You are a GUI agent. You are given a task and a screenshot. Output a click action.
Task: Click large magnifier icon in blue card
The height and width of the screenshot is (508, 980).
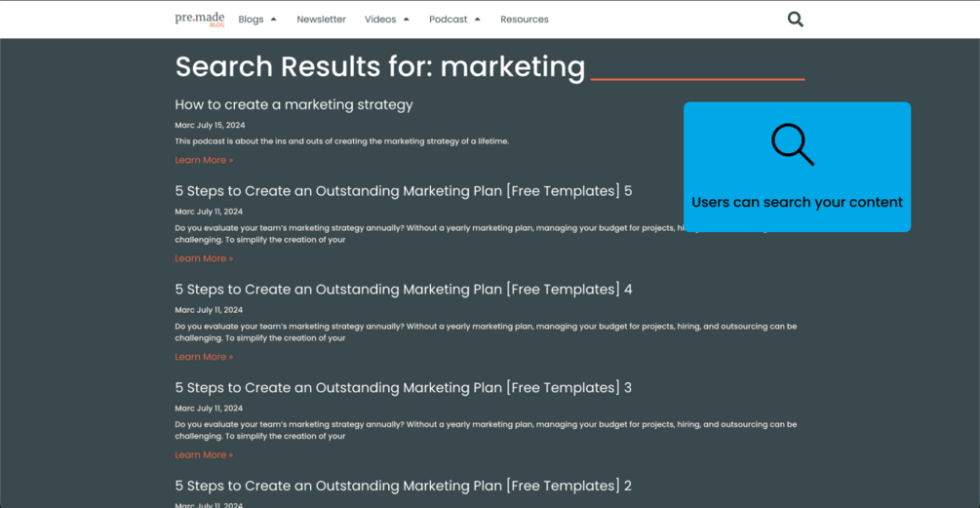coord(793,144)
